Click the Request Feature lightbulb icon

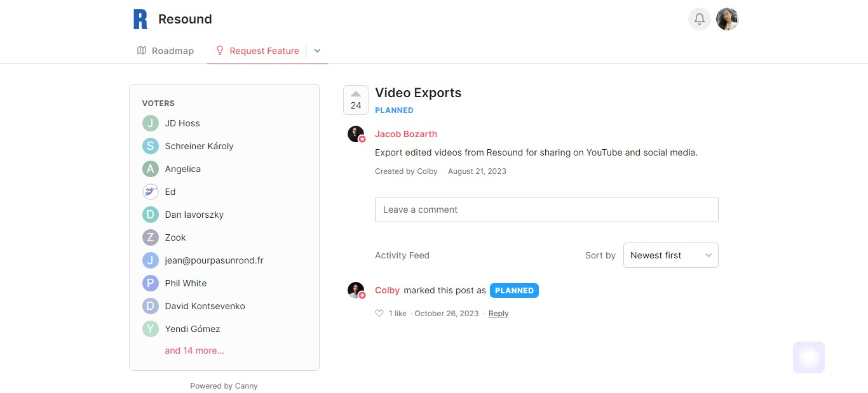point(220,50)
